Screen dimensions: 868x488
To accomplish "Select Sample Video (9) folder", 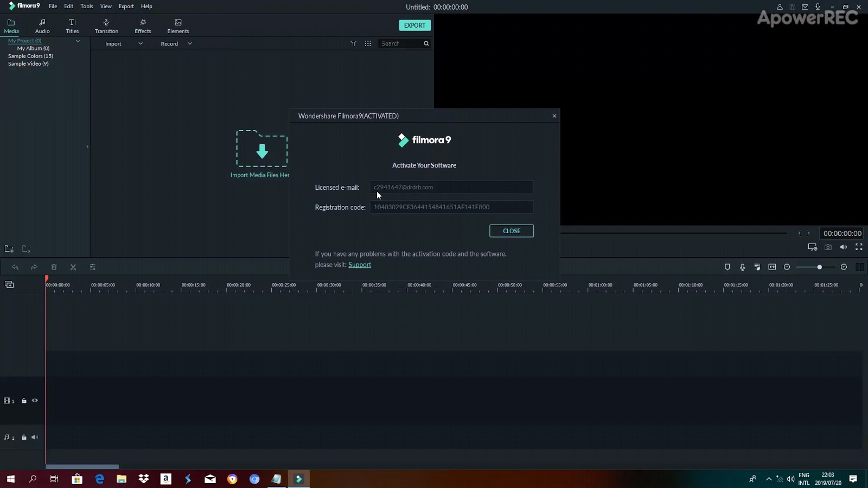I will 28,63.
